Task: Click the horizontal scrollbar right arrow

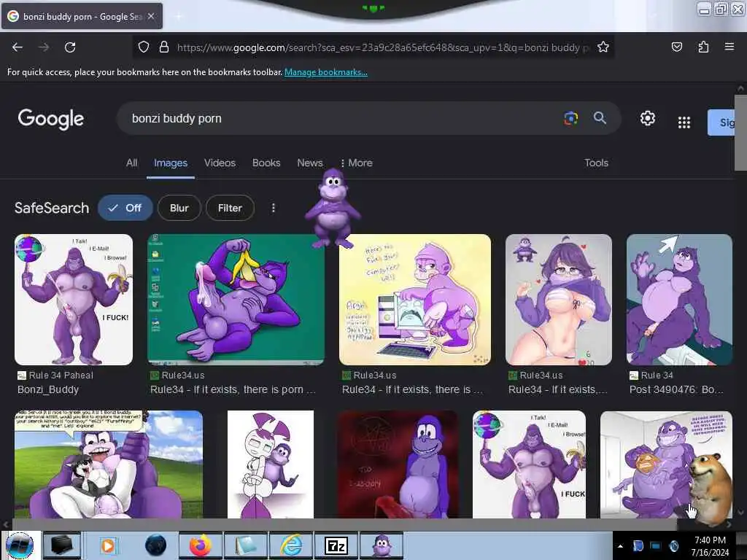Action: (x=729, y=524)
